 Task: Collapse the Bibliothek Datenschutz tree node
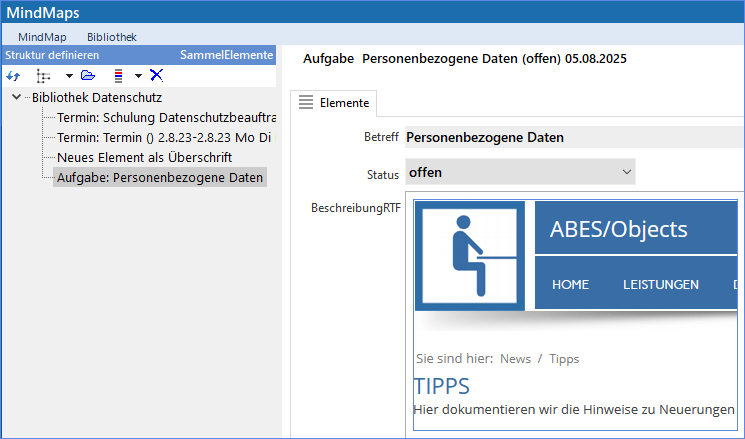point(17,98)
